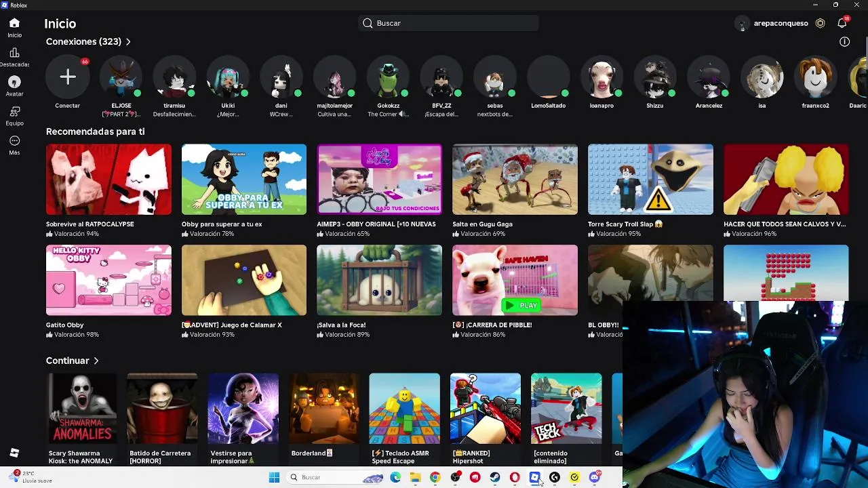Open Arancelez's friend avatar
This screenshot has width=868, height=488.
[709, 77]
